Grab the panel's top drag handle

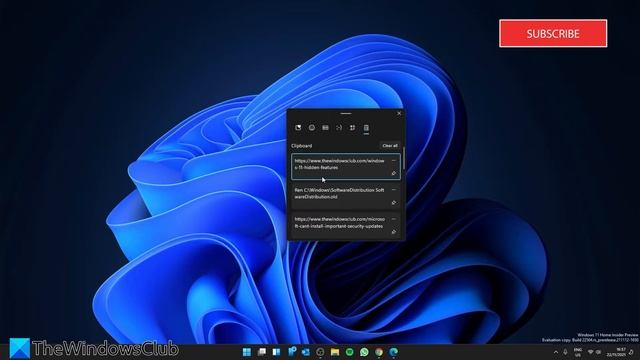[346, 113]
